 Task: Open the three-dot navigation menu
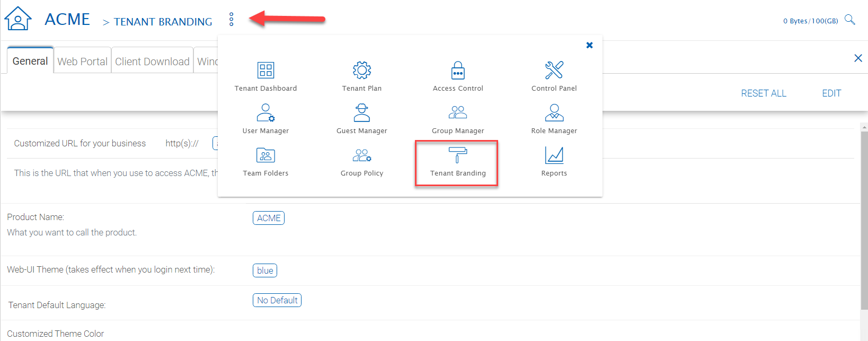coord(231,20)
